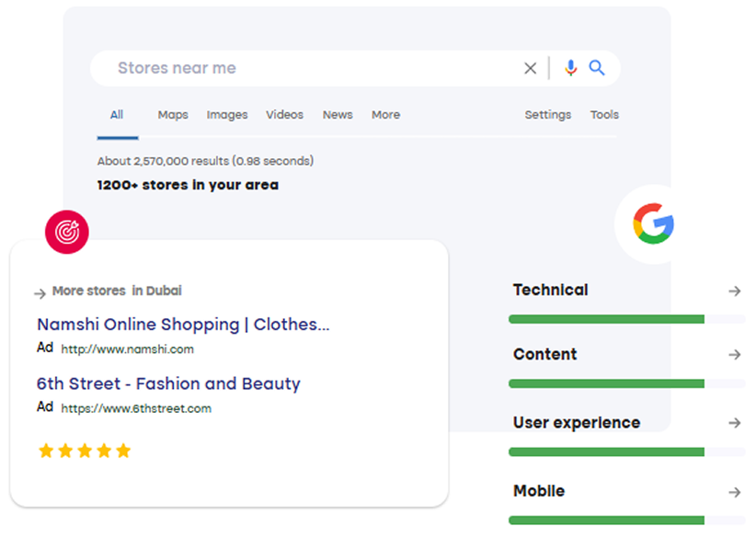Open the Images tab

tap(227, 115)
